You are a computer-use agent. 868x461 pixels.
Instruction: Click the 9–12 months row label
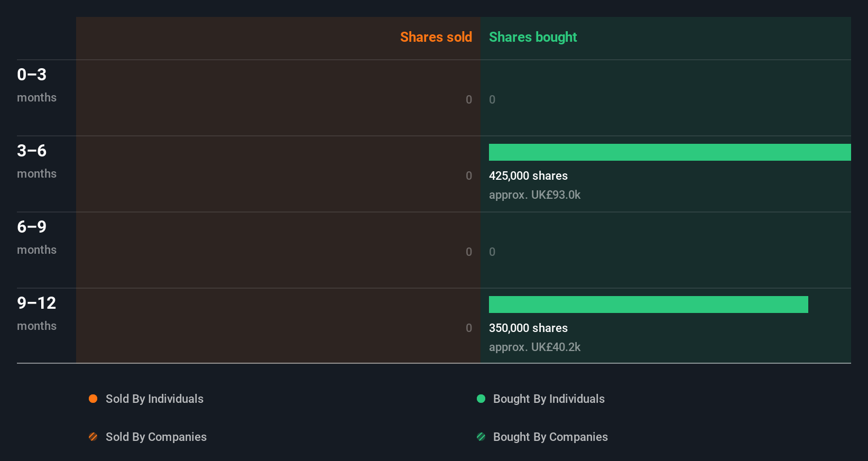[36, 314]
